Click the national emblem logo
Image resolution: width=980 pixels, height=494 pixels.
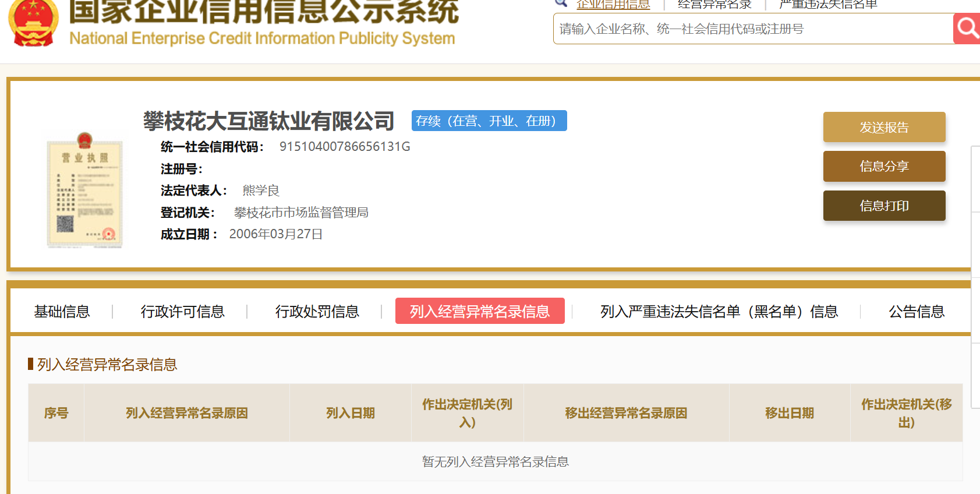pos(33,22)
